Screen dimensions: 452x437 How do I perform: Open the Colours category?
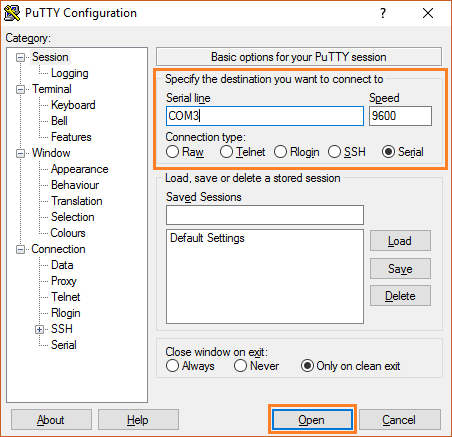point(68,233)
